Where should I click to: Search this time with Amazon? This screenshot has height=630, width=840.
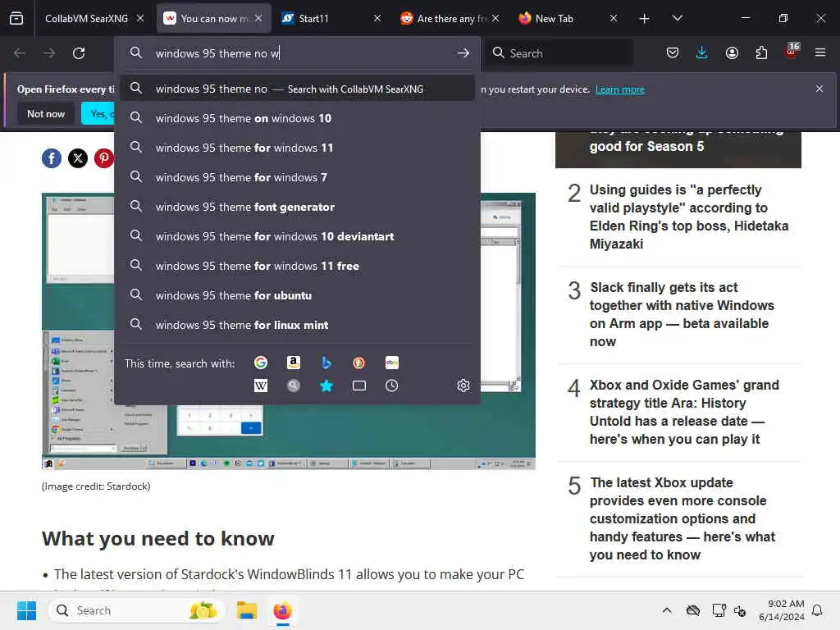(293, 363)
